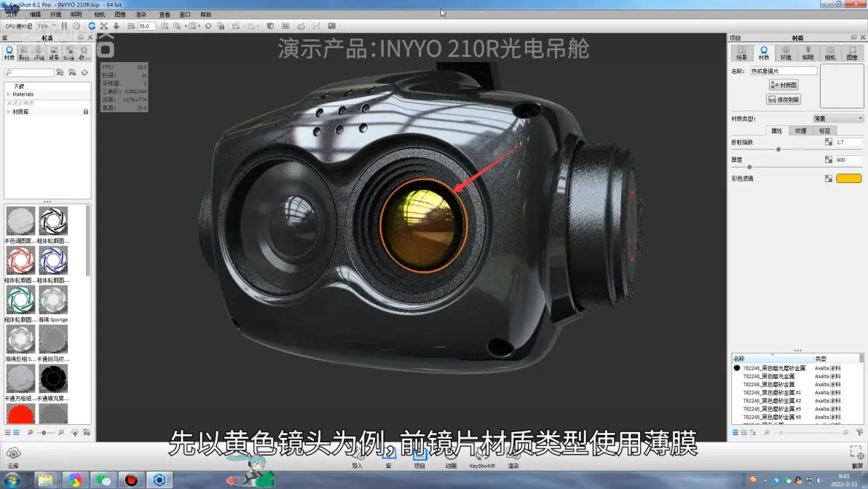Click the orange color filter swatch
868x489 pixels.
click(x=848, y=179)
